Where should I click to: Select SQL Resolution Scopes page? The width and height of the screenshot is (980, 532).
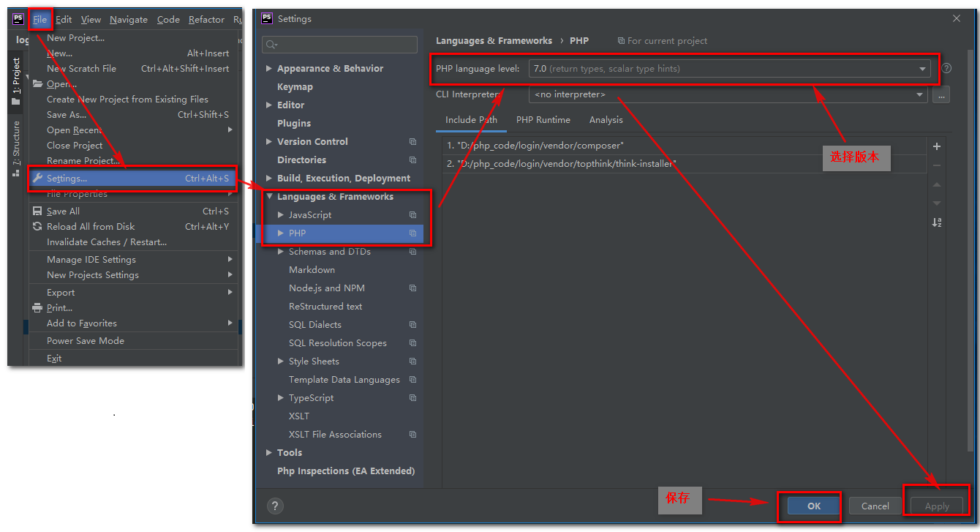coord(339,343)
